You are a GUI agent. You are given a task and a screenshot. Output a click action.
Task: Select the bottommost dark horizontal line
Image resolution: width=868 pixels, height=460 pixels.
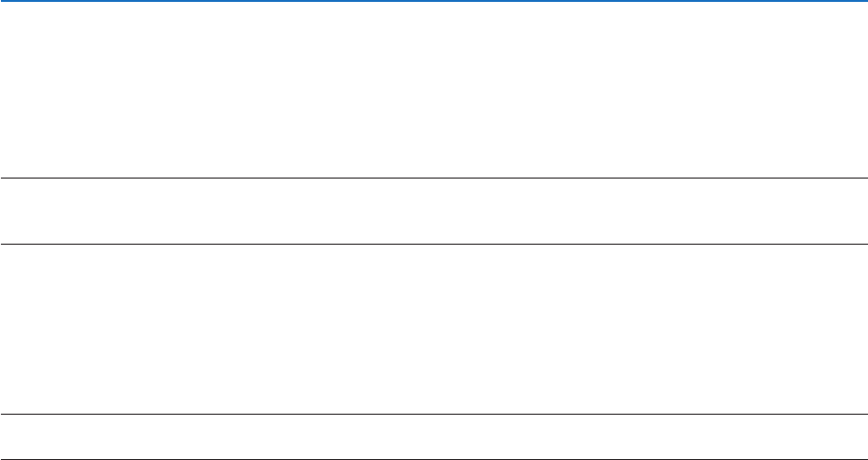coord(434,457)
